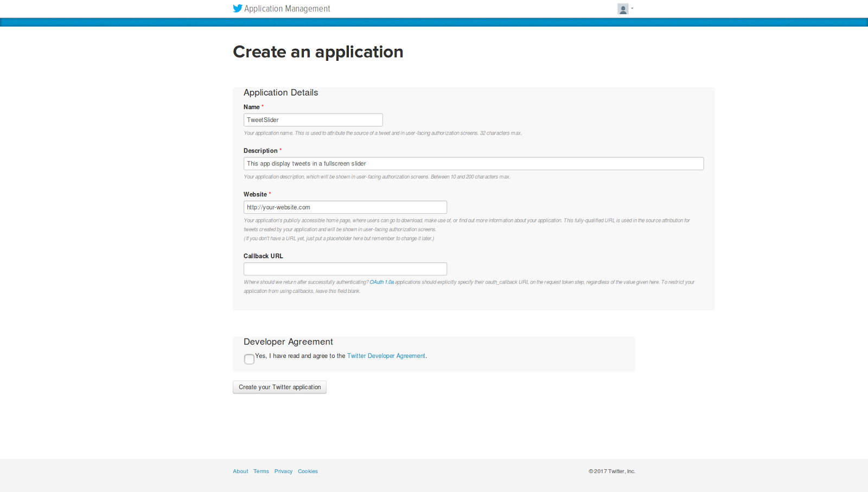This screenshot has height=492, width=868.
Task: Focus the Name field containing TweetSlider
Action: pos(313,120)
